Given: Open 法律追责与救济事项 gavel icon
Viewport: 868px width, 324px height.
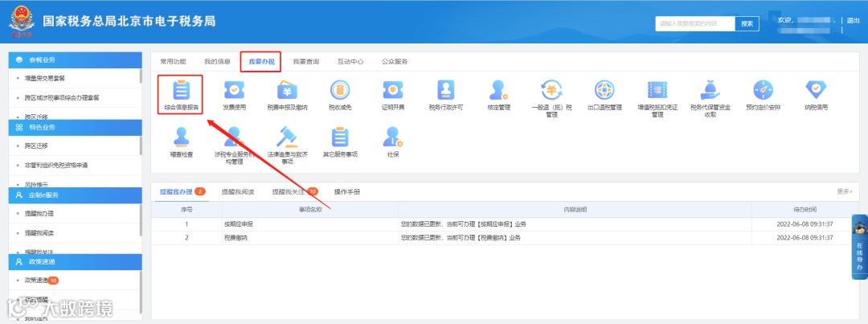Looking at the screenshot, I should [x=287, y=136].
